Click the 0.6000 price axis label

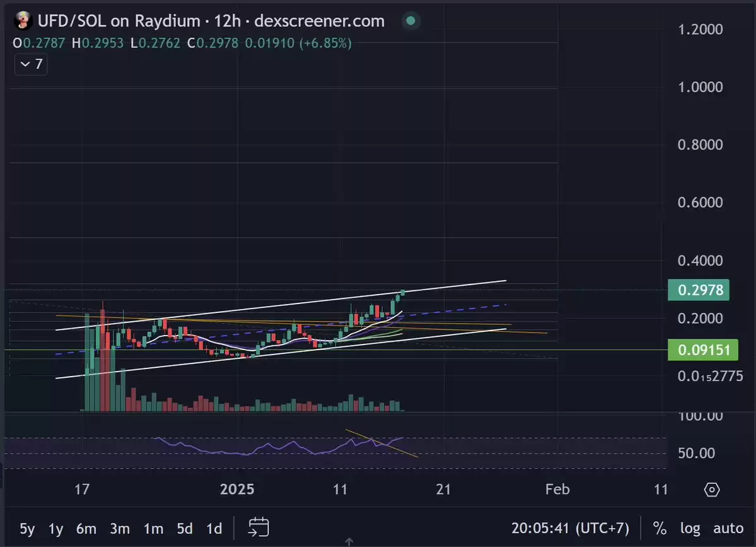(x=700, y=202)
